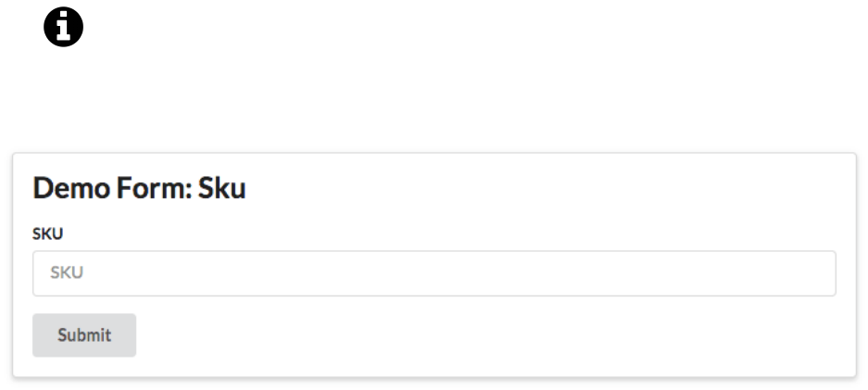Click inside the SKU text field
This screenshot has height=390, width=868.
(434, 273)
